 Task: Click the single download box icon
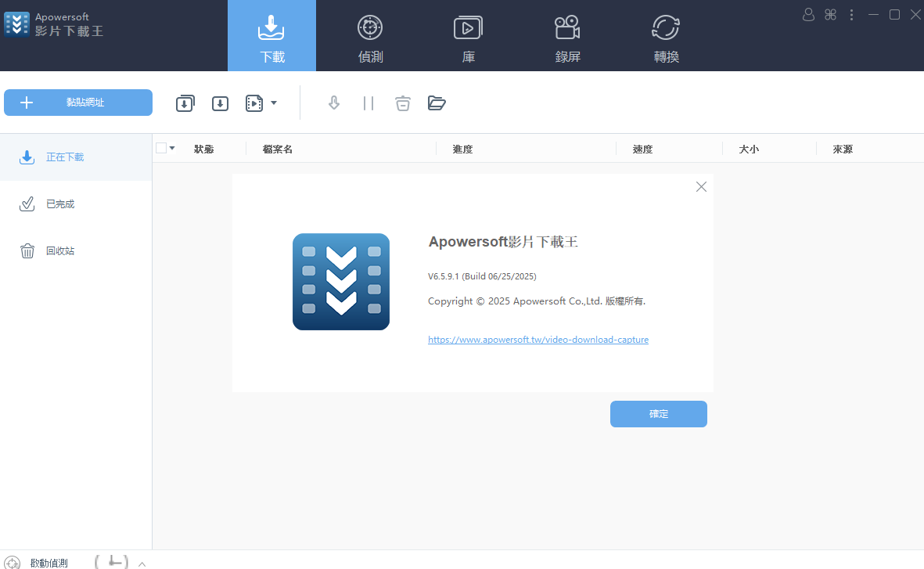[x=221, y=103]
